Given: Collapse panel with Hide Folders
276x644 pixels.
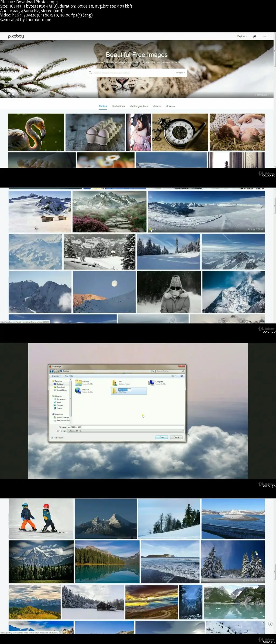Looking at the screenshot, I should point(57,438).
